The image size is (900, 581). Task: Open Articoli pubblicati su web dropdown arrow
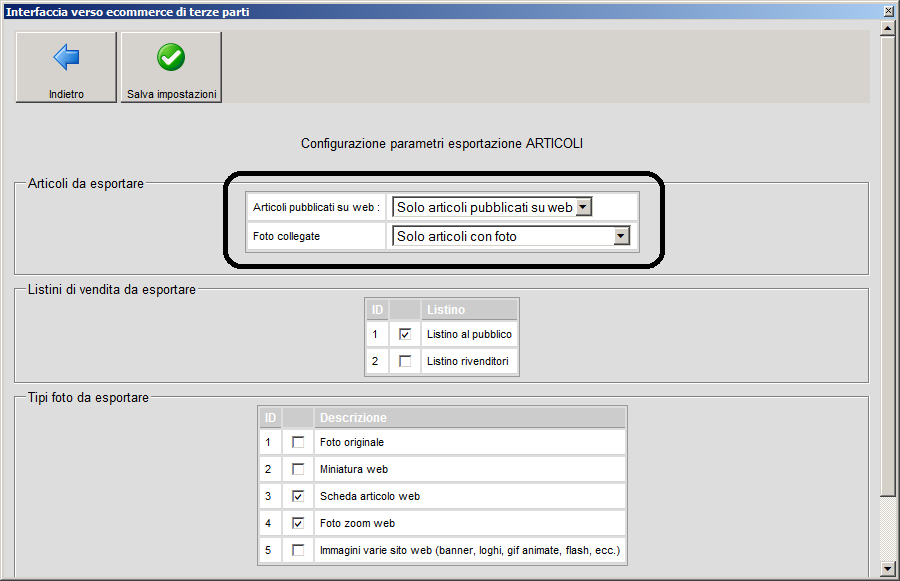point(583,207)
